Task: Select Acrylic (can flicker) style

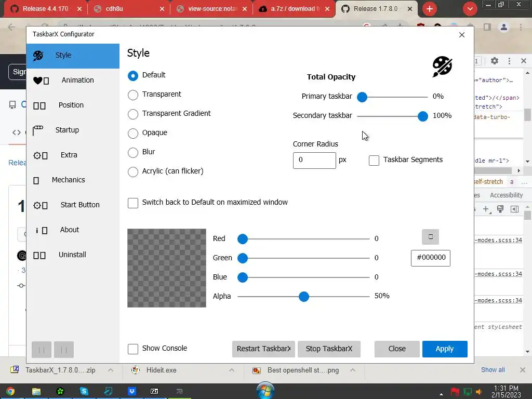Action: click(x=132, y=171)
